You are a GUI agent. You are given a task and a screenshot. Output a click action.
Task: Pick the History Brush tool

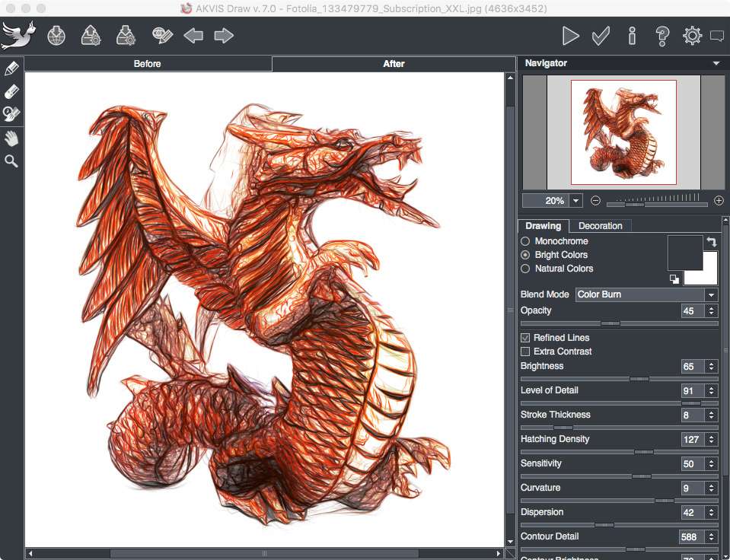(x=11, y=114)
